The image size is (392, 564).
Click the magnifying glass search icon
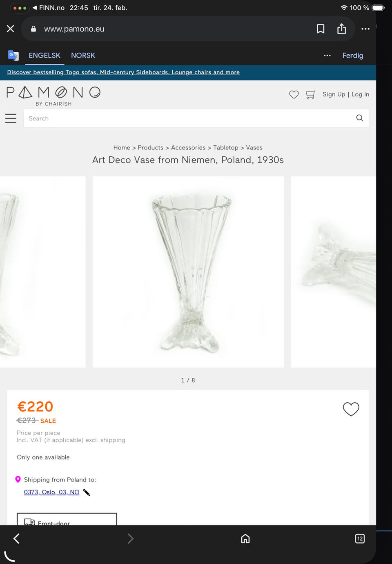point(360,118)
